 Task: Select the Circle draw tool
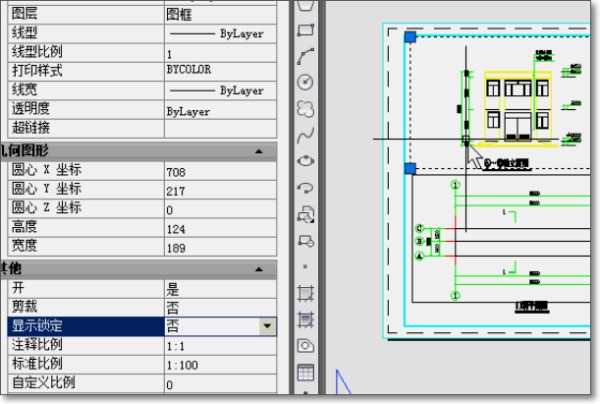(x=306, y=82)
